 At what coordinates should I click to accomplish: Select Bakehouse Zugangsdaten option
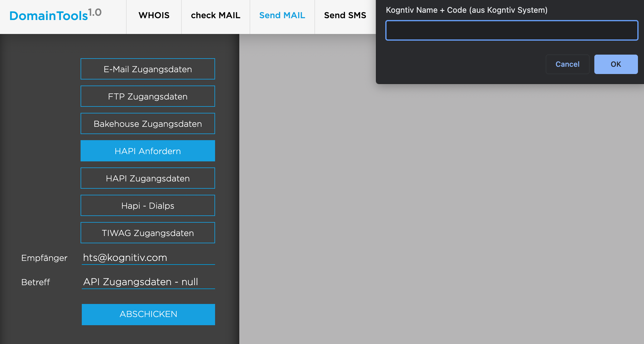coord(148,124)
